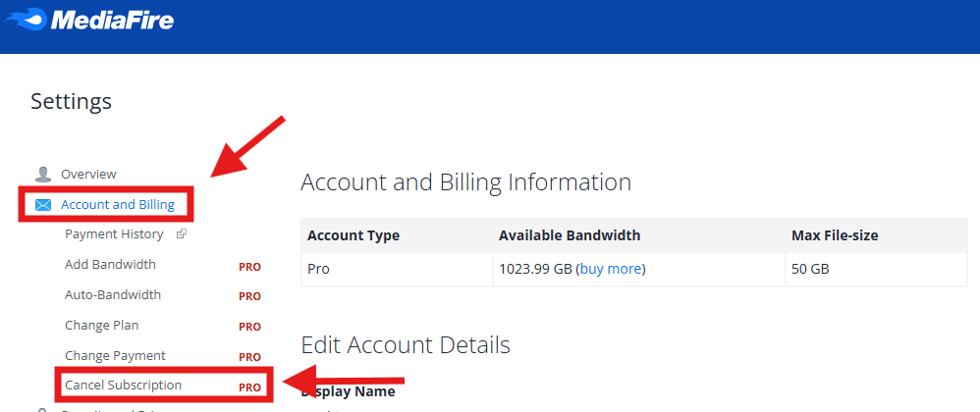Image resolution: width=980 pixels, height=412 pixels.
Task: Click the external link icon beside Payment History
Action: coord(181,234)
